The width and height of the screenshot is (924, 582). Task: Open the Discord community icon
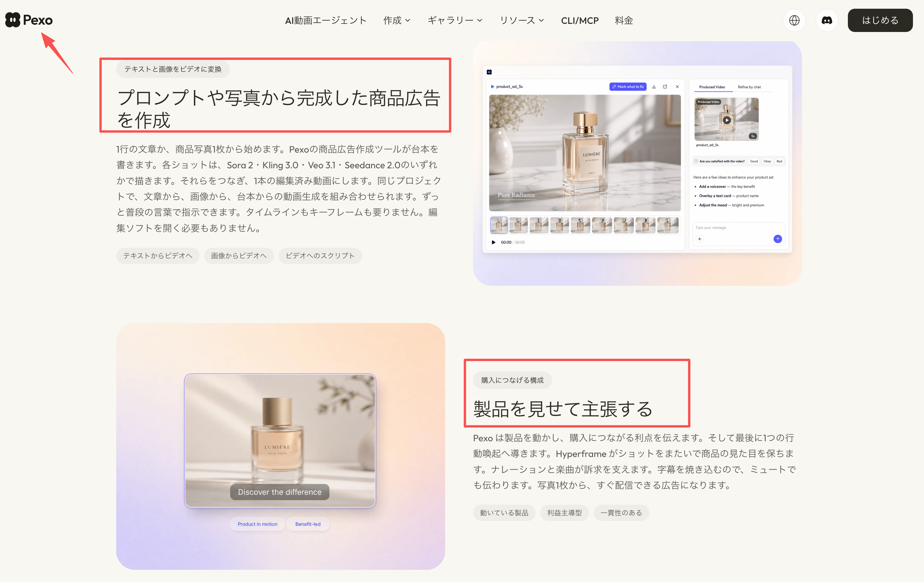click(827, 20)
